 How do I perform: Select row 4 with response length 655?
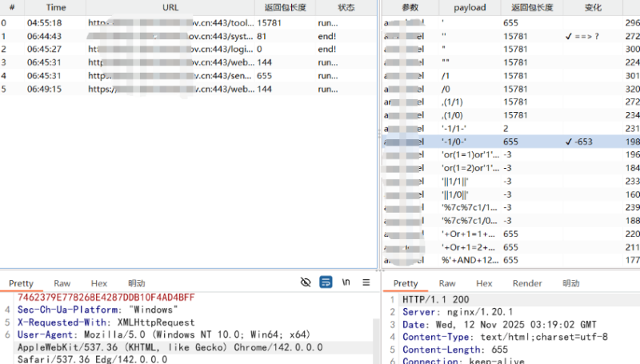[x=188, y=76]
